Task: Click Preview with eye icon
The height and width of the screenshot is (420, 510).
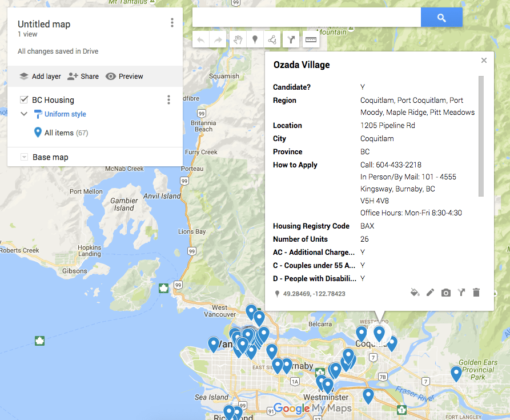Action: [x=125, y=77]
